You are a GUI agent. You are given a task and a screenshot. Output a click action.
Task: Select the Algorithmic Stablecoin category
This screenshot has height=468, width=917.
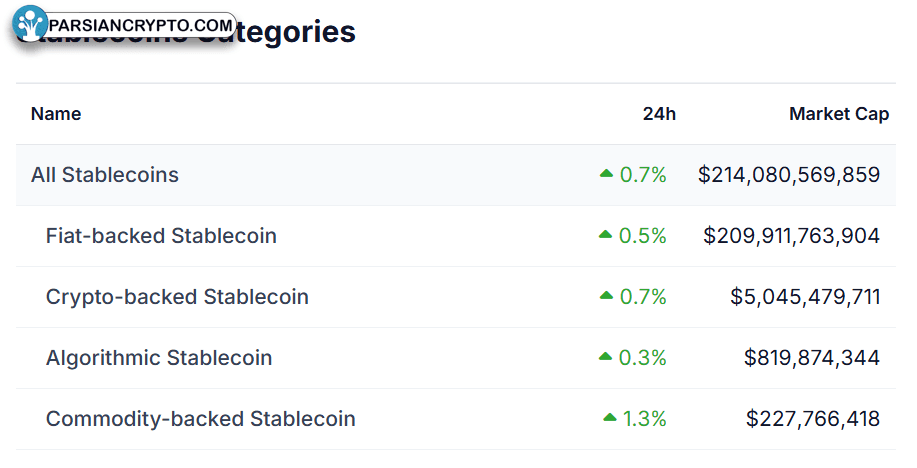[x=159, y=357]
